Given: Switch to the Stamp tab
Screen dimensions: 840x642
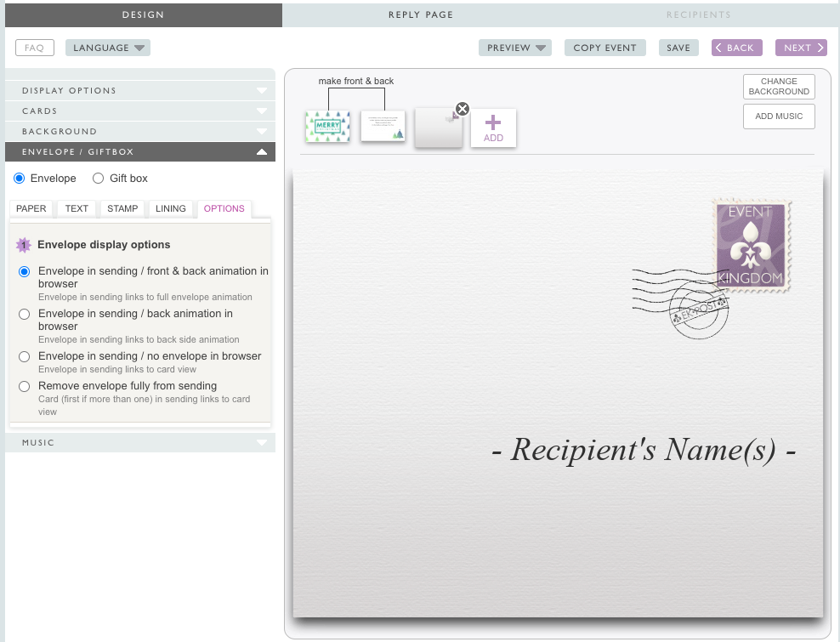Looking at the screenshot, I should (x=122, y=208).
